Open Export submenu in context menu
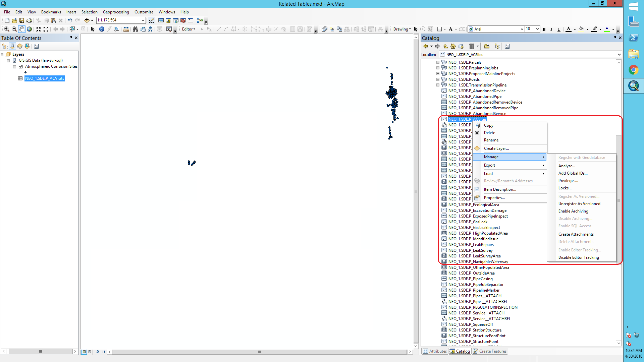 coord(510,165)
